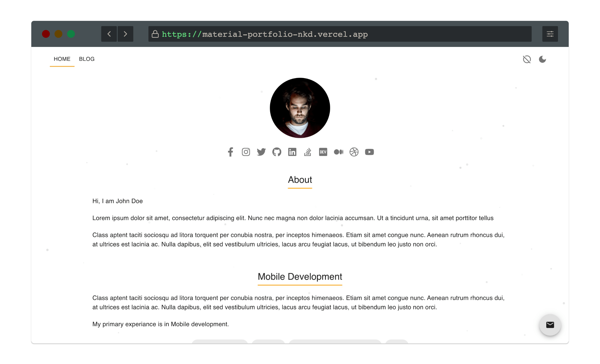
Task: Toggle dark mode theme
Action: click(x=542, y=59)
